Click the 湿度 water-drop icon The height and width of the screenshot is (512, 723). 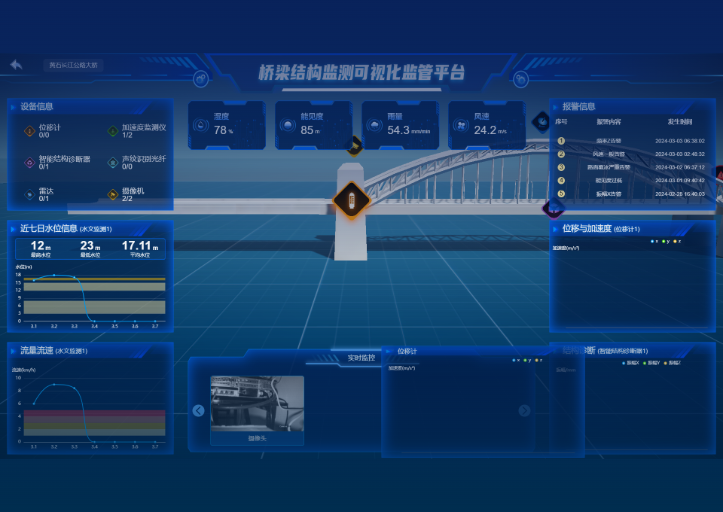pyautogui.click(x=201, y=125)
